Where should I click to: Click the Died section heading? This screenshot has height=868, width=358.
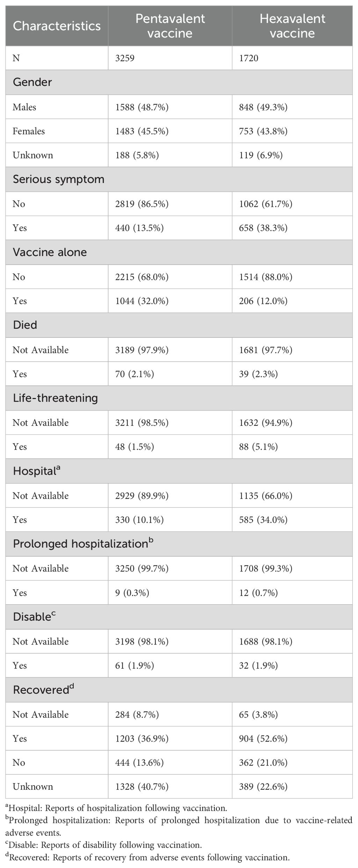25,325
